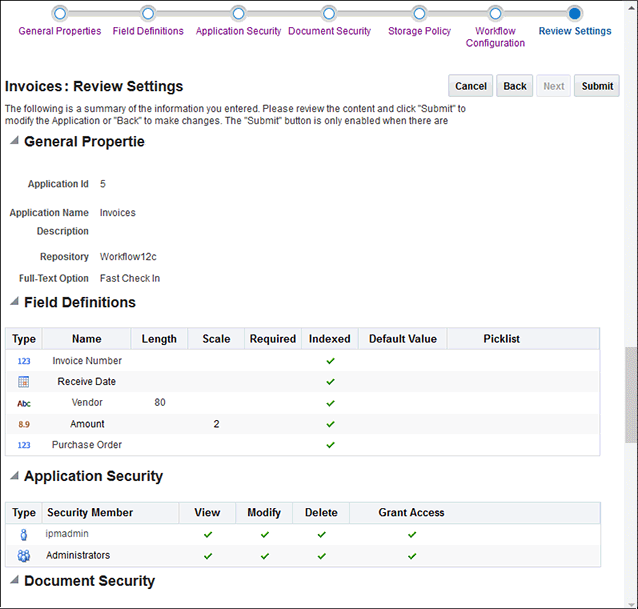Viewport: 638px width, 609px height.
Task: Click the calendar icon beside Receive Date
Action: (x=24, y=382)
